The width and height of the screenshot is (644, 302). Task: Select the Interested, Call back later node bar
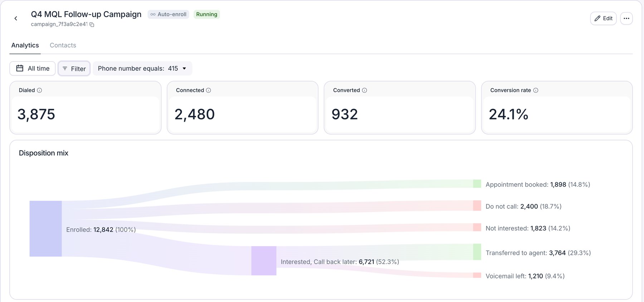click(x=264, y=261)
